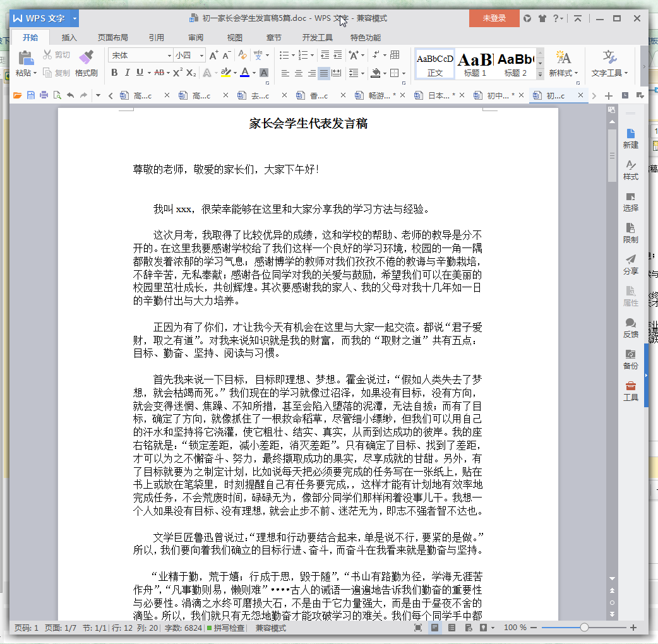Switch to the 日本... document tab
This screenshot has height=644, width=658.
click(x=434, y=96)
